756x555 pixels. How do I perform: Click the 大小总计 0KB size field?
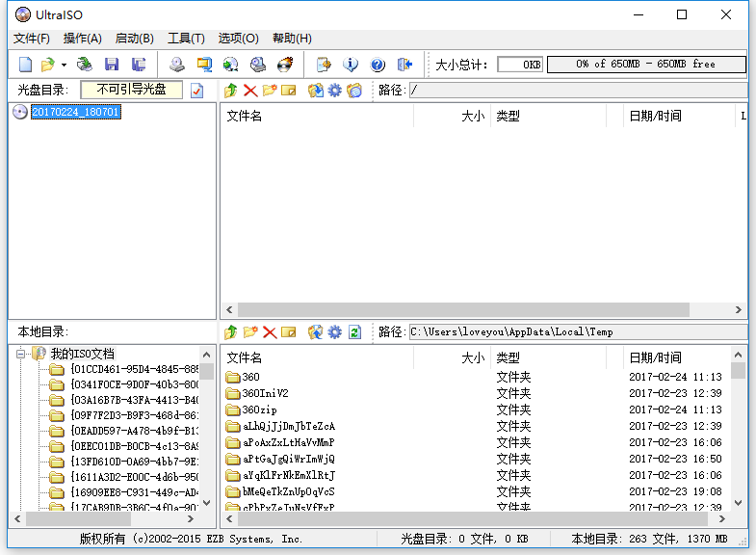click(x=520, y=65)
